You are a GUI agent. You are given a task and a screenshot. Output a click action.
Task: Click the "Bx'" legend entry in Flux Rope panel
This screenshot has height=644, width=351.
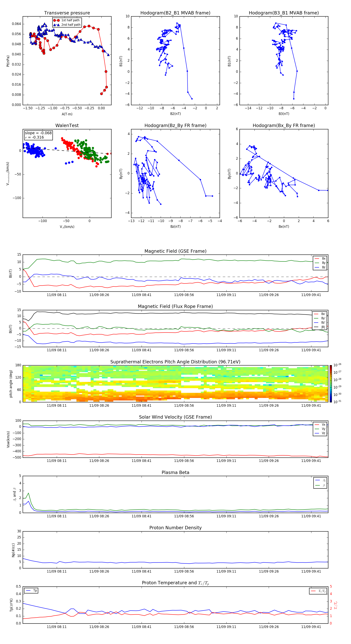point(320,314)
